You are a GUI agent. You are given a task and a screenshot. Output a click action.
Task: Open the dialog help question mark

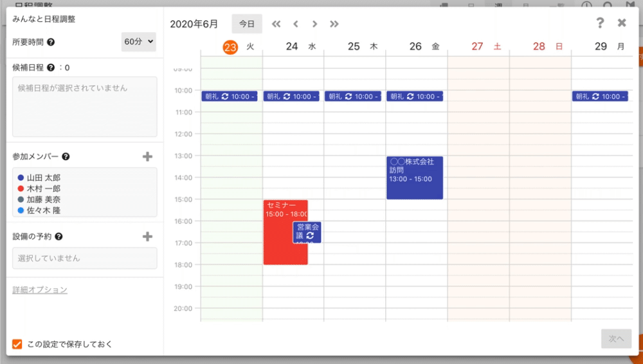click(x=600, y=23)
